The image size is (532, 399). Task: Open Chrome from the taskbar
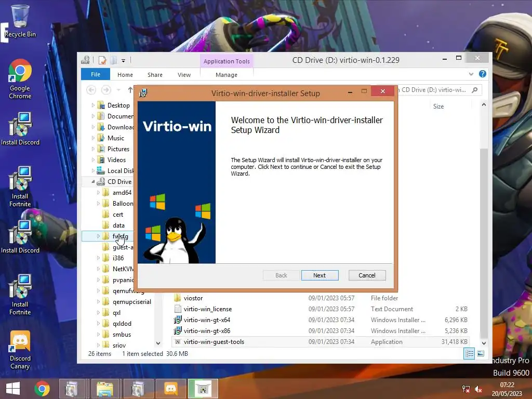(x=42, y=389)
